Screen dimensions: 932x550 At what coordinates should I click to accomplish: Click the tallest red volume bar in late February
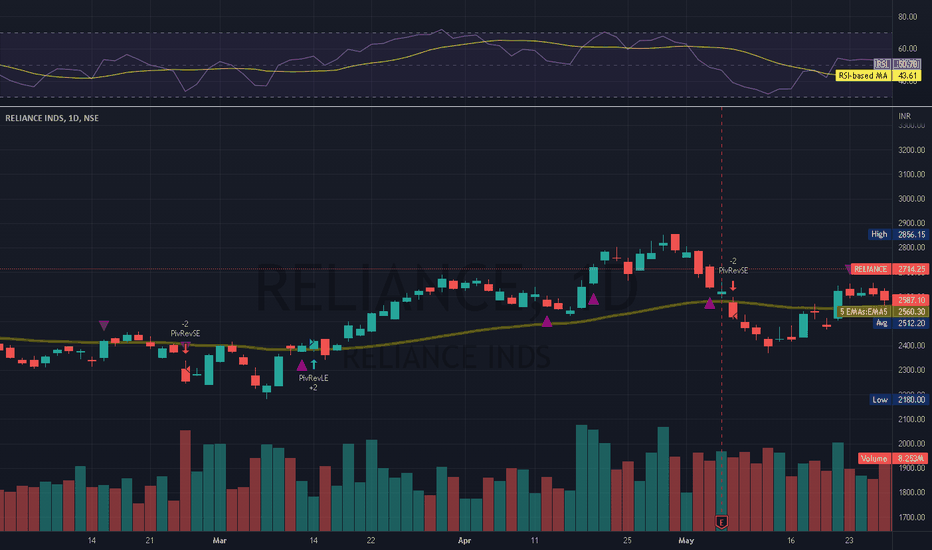185,480
